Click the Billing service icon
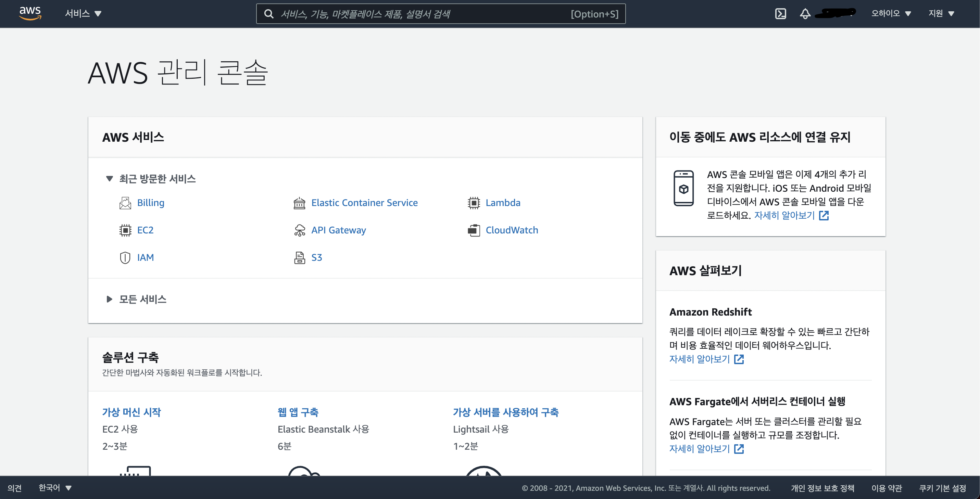The image size is (980, 499). pos(125,203)
